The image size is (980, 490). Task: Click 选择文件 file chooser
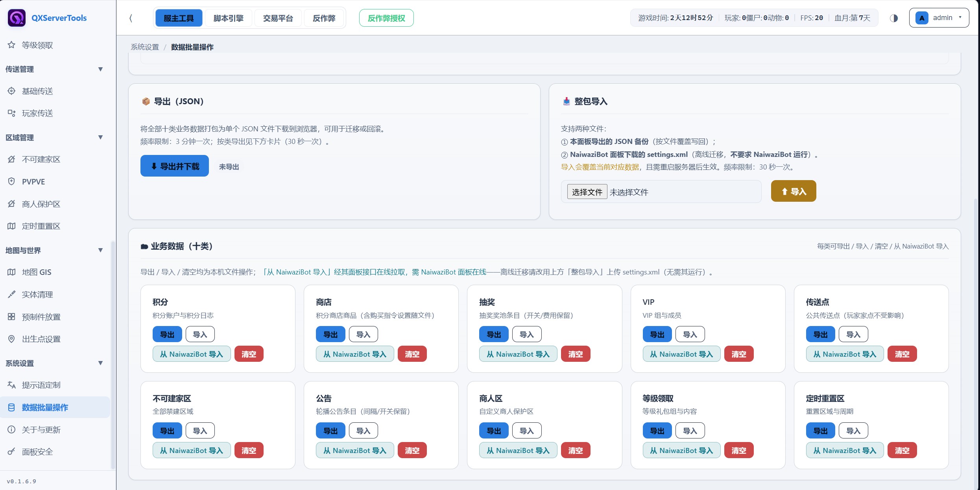[x=587, y=192]
